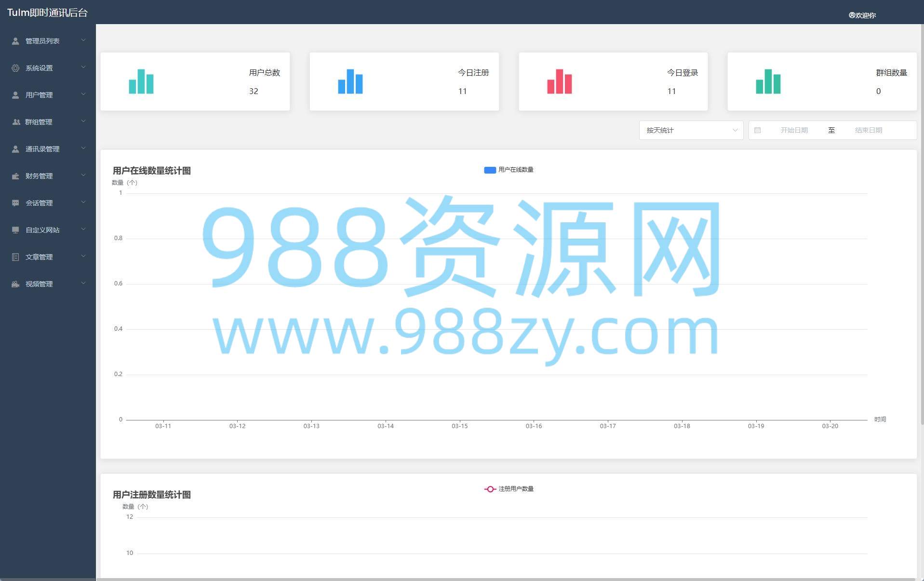The height and width of the screenshot is (581, 924).
Task: Click the calendar icon in date range picker
Action: 757,130
